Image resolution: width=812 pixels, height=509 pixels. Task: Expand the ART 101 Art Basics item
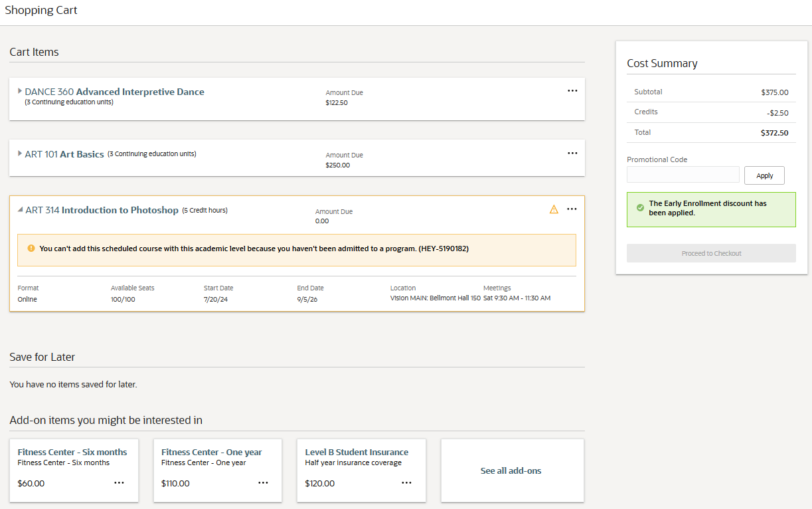pos(20,153)
